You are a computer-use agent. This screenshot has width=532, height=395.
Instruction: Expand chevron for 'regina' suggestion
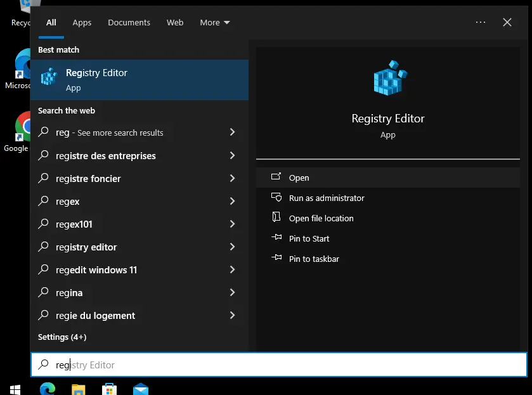tap(233, 292)
